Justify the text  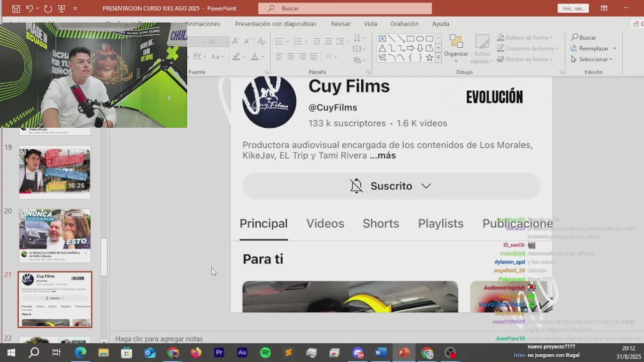pos(313,57)
